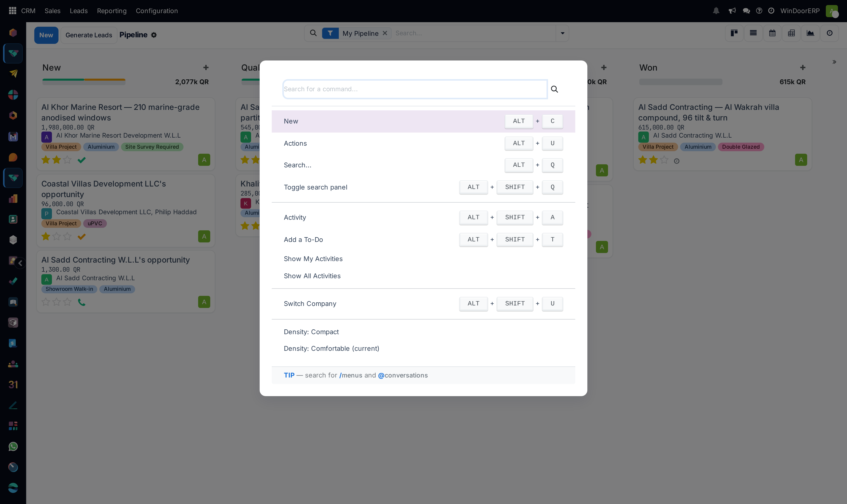The image size is (847, 504).
Task: Click the green check activity on Al Khor card
Action: coord(81,160)
